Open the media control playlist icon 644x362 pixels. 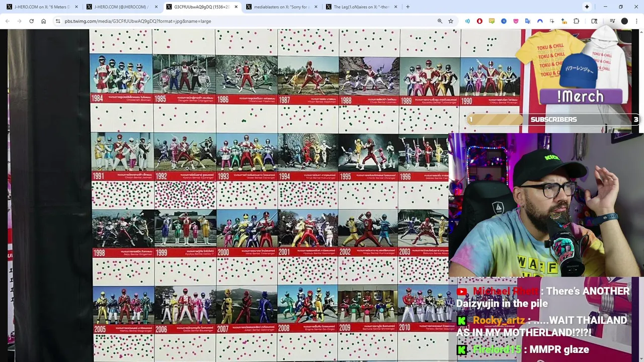(x=612, y=21)
